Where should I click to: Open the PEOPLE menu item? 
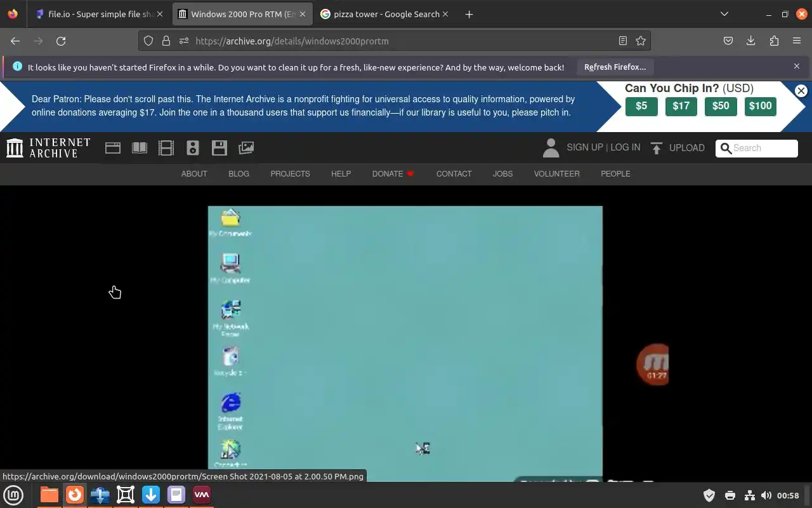[x=615, y=174]
